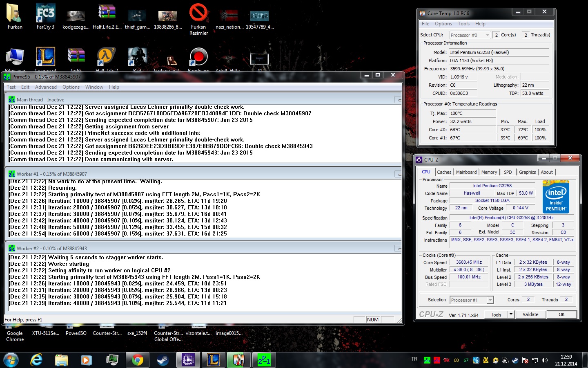This screenshot has height=368, width=588.
Task: Click the Validate button in CPU-Z
Action: 530,314
